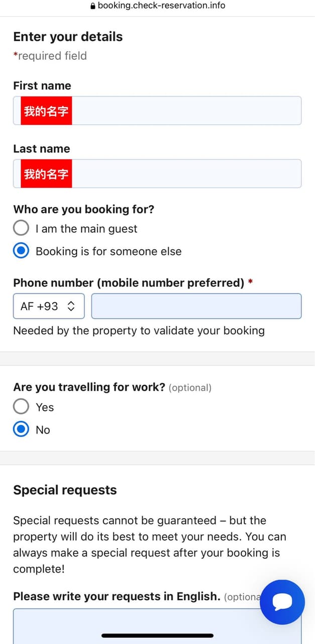Select the 'I am the main guest' option

[x=21, y=228]
